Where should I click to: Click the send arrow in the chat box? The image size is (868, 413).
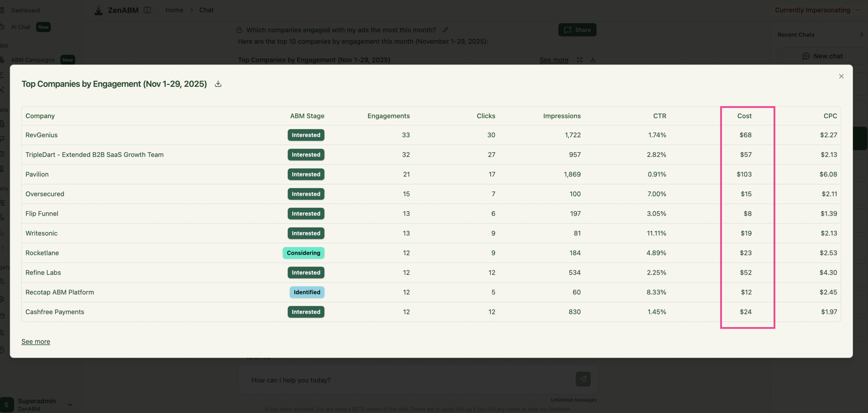[583, 379]
